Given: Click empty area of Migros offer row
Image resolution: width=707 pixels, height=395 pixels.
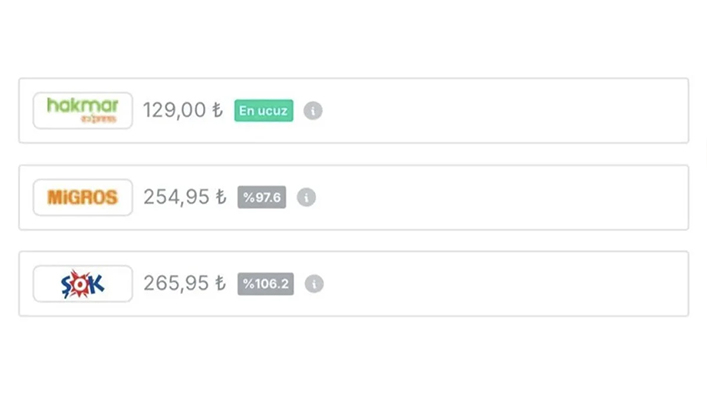Looking at the screenshot, I should 496,197.
